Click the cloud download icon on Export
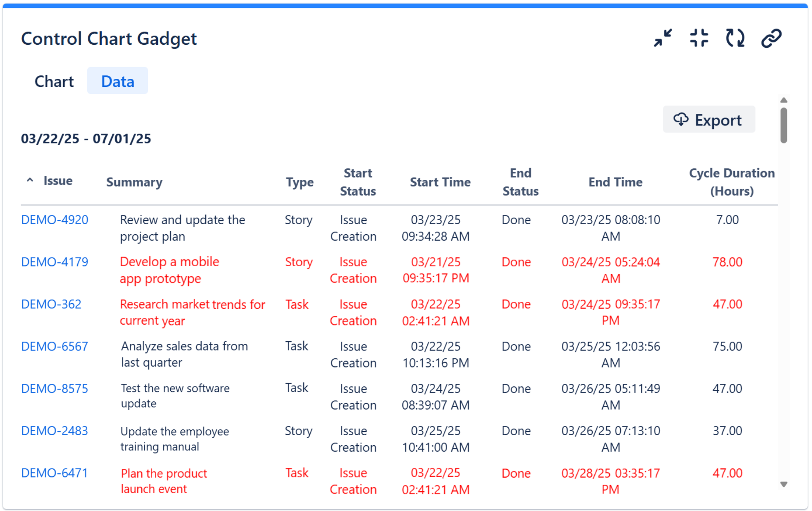The image size is (812, 511). [x=681, y=119]
